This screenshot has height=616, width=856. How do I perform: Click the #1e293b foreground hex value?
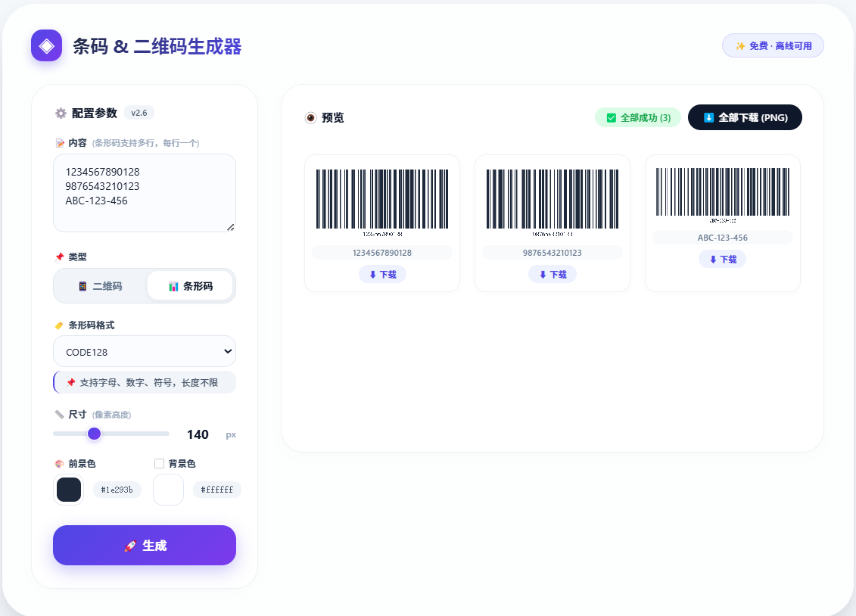(117, 490)
